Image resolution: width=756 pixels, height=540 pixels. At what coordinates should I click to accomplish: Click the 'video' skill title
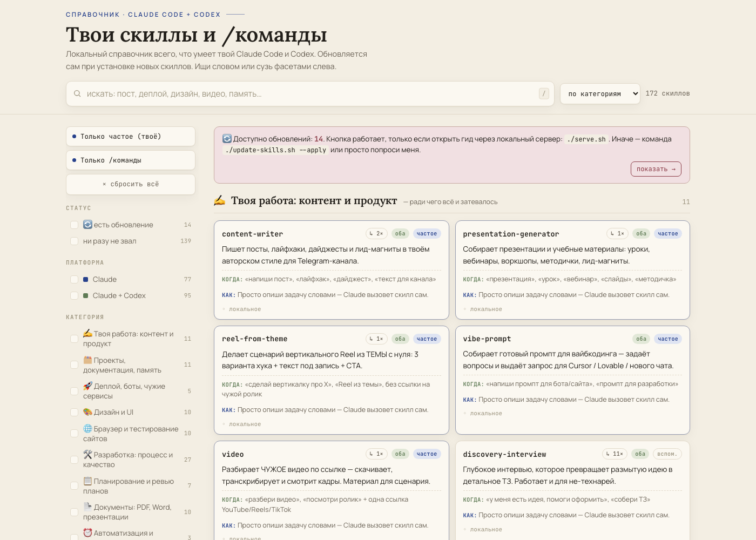point(233,454)
